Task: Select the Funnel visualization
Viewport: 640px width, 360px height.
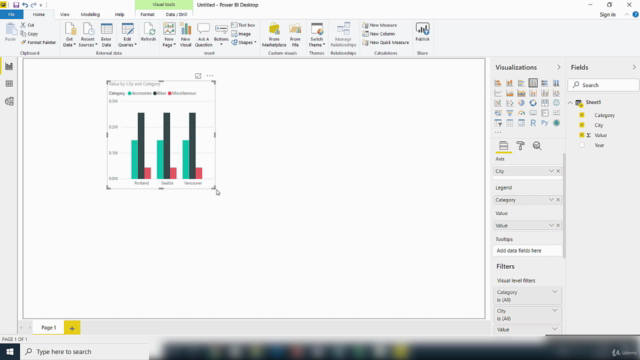Action: (x=509, y=113)
